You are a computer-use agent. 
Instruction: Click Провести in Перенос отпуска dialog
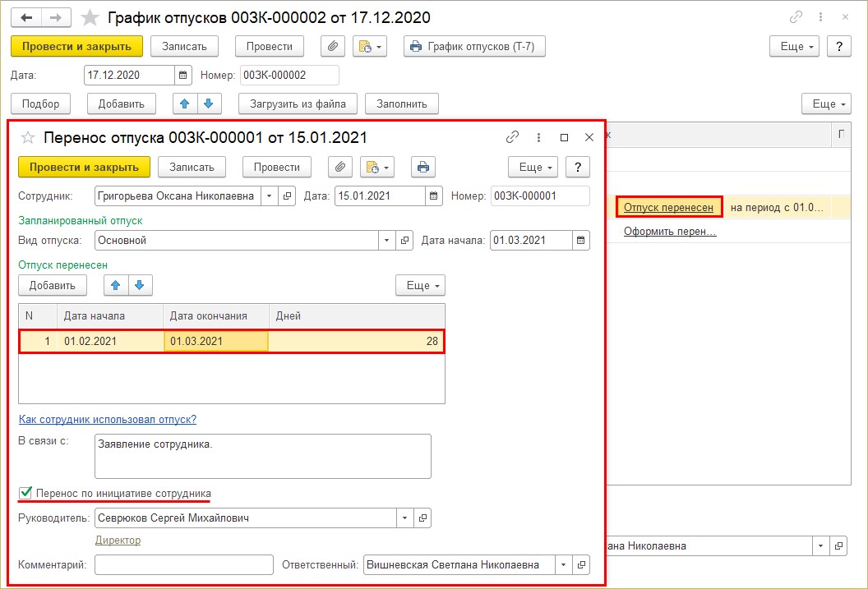(x=277, y=167)
